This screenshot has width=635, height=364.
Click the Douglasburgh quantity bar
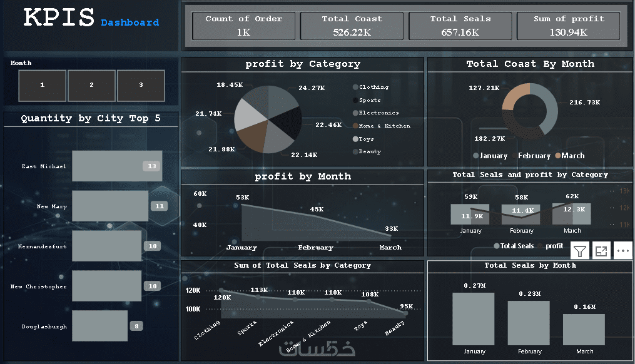coord(99,326)
